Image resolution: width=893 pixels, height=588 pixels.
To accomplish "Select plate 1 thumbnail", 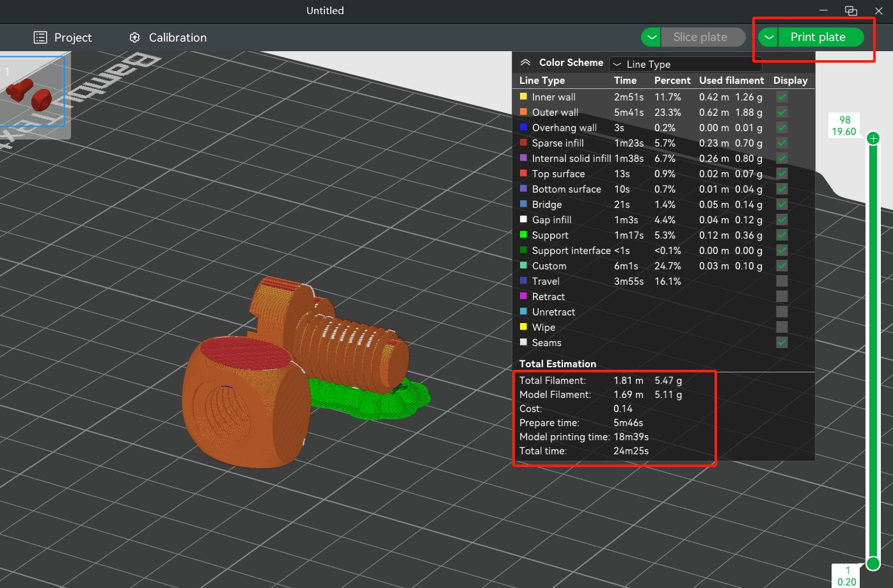I will pyautogui.click(x=33, y=91).
